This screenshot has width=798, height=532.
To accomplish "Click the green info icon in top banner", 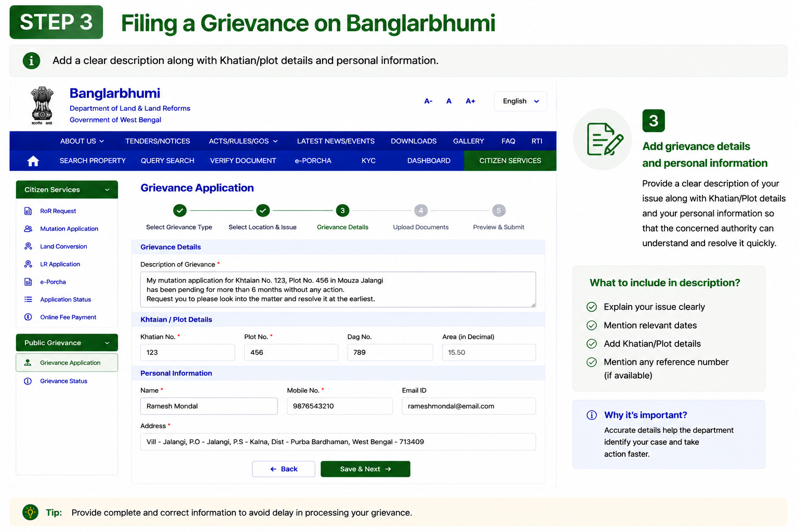I will click(31, 61).
